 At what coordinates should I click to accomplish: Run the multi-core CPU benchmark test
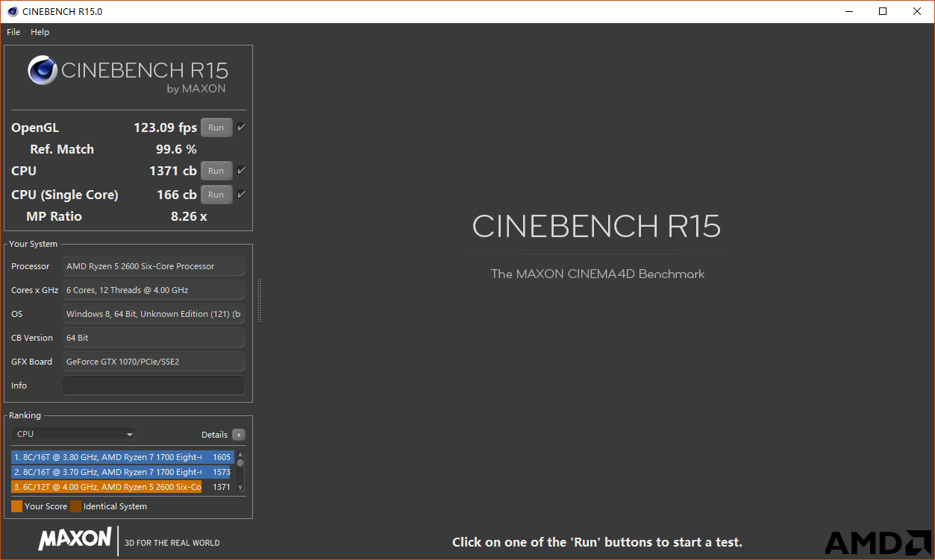click(216, 171)
